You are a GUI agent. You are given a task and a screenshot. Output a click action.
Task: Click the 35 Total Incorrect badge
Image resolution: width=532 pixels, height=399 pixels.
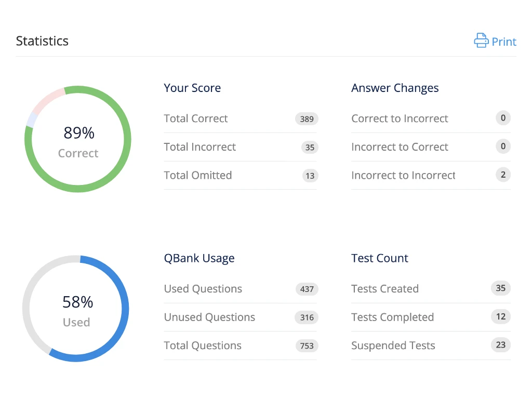pyautogui.click(x=310, y=147)
